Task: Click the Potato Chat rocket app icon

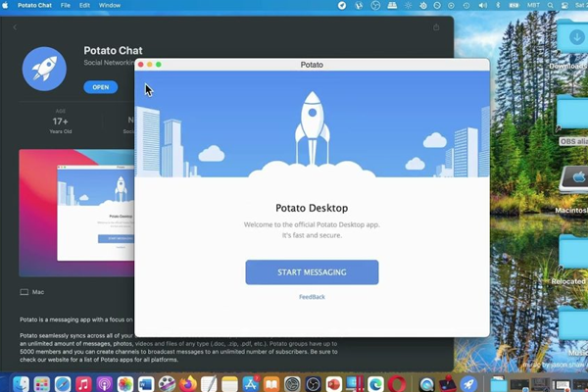Action: [x=44, y=70]
